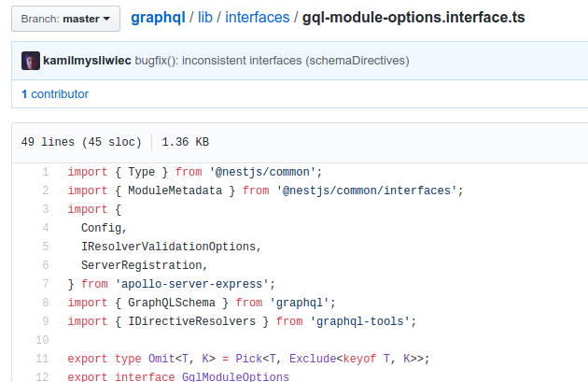
Task: Show the 1 contributor list
Action: [x=55, y=93]
